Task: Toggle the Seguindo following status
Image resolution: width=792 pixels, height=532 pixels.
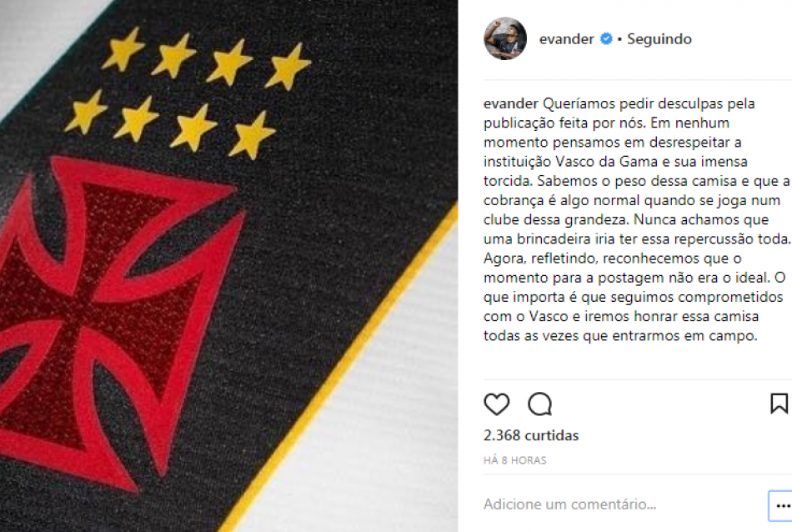Action: (659, 39)
